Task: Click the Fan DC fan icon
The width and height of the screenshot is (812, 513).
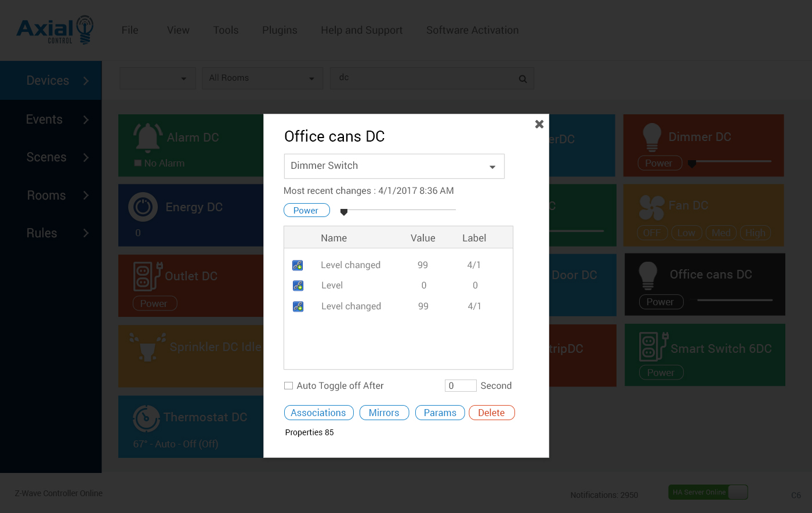Action: tap(651, 208)
